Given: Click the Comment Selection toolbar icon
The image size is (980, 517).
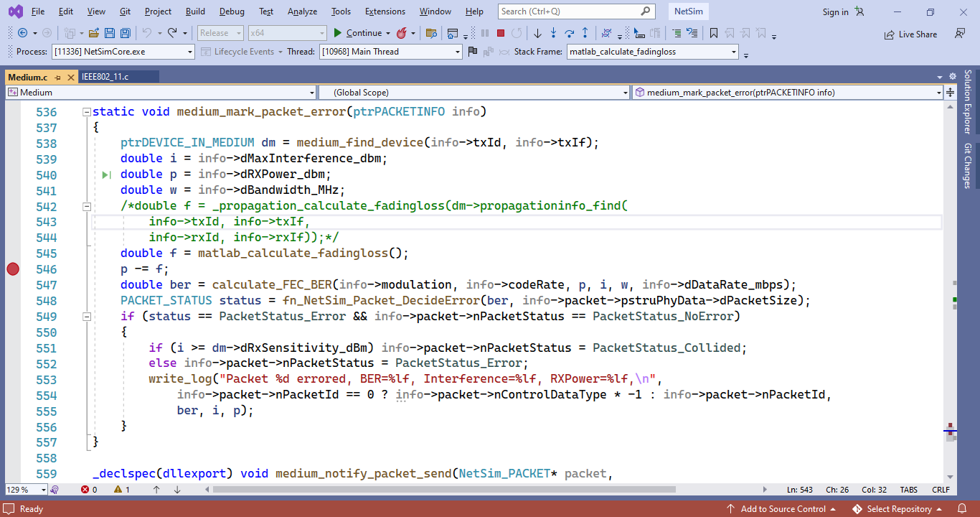Looking at the screenshot, I should 677,33.
